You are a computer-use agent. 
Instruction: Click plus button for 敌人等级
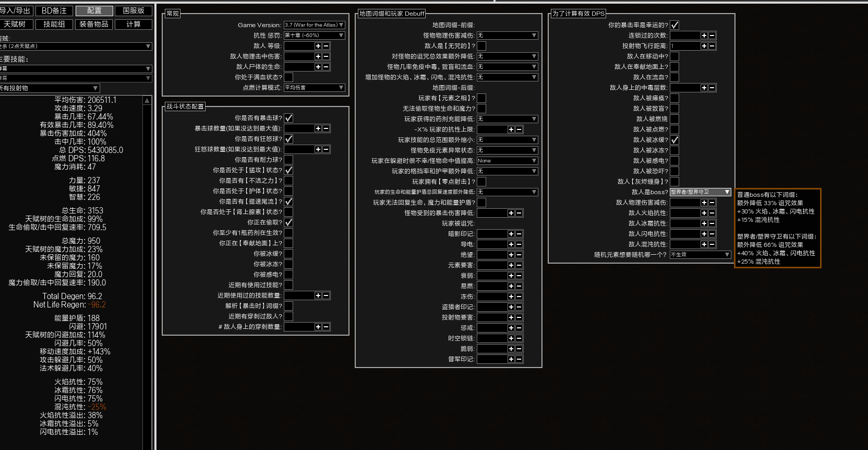click(318, 46)
